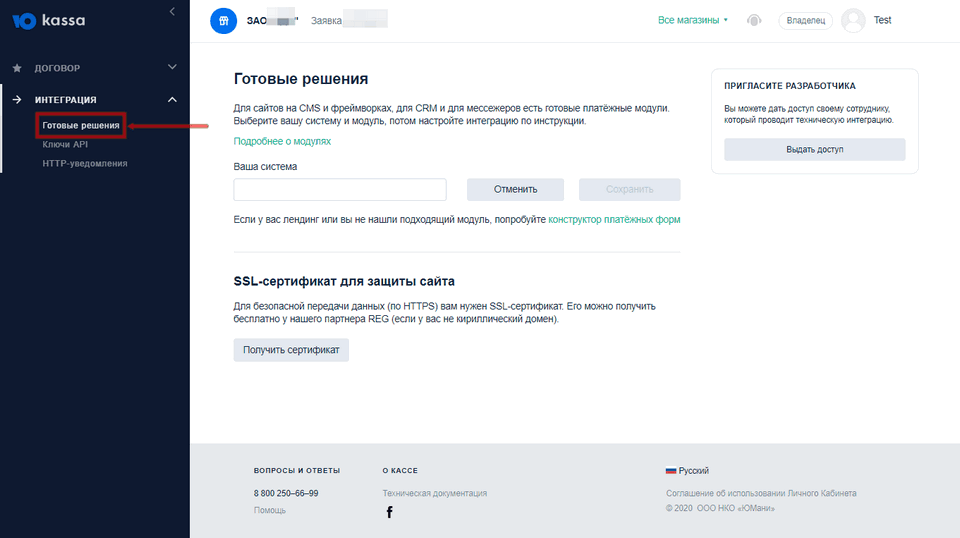
Task: Click the Russian flag language icon
Action: pyautogui.click(x=671, y=470)
